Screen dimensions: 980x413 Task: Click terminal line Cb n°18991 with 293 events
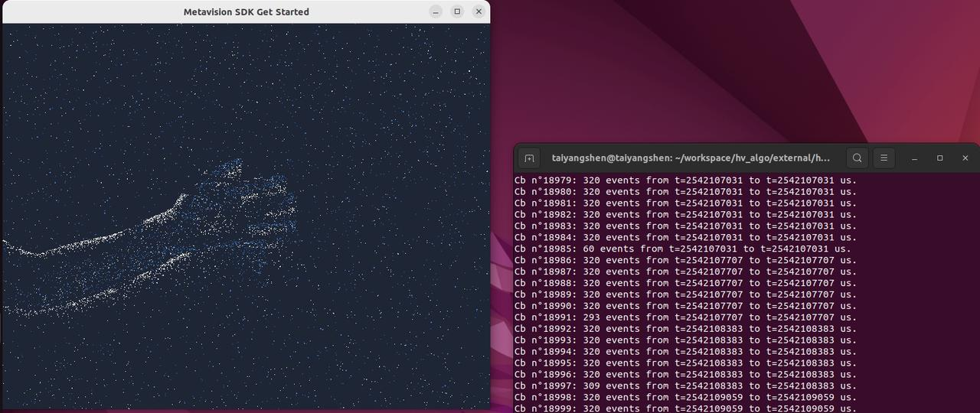(x=685, y=317)
